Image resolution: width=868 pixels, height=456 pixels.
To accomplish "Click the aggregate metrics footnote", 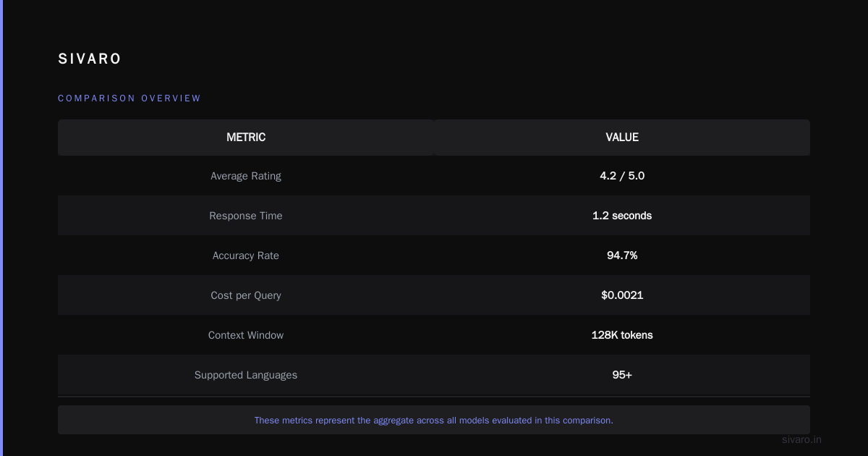I will pos(434,420).
